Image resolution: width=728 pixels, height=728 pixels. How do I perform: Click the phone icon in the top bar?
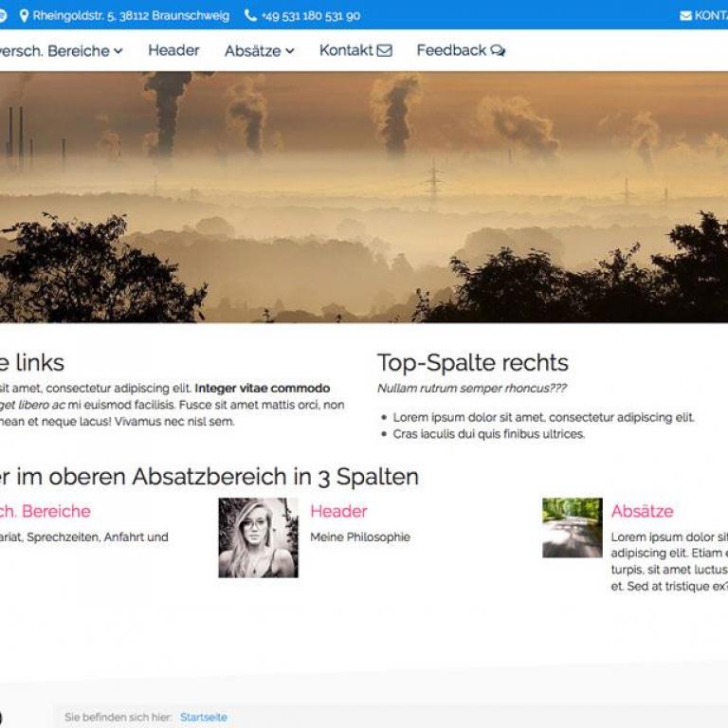[250, 16]
